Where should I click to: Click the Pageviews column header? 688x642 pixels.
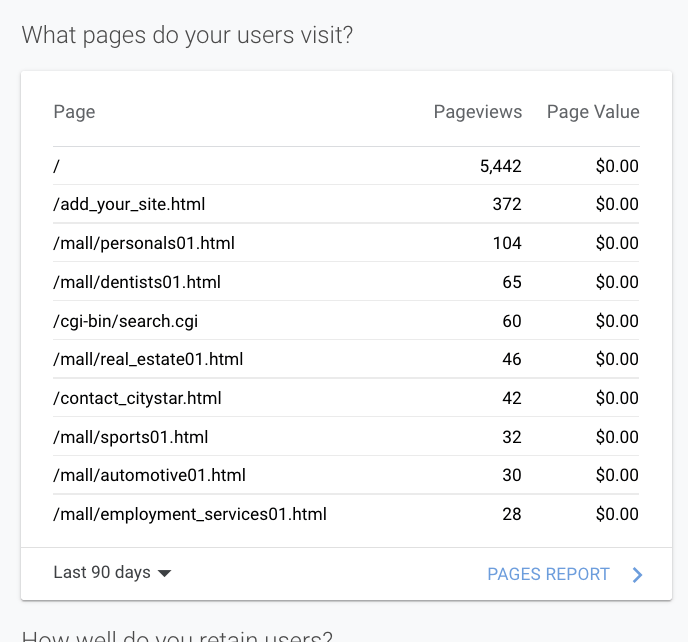click(x=477, y=112)
